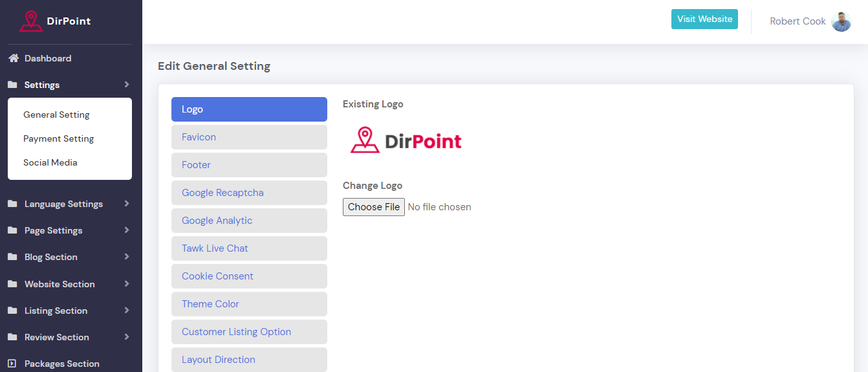Click the Language Settings folder icon

point(12,204)
